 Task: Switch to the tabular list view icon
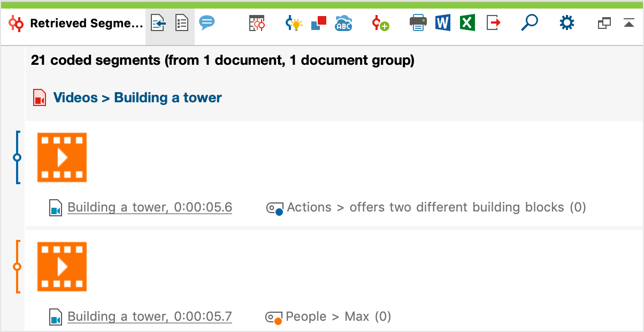[182, 24]
